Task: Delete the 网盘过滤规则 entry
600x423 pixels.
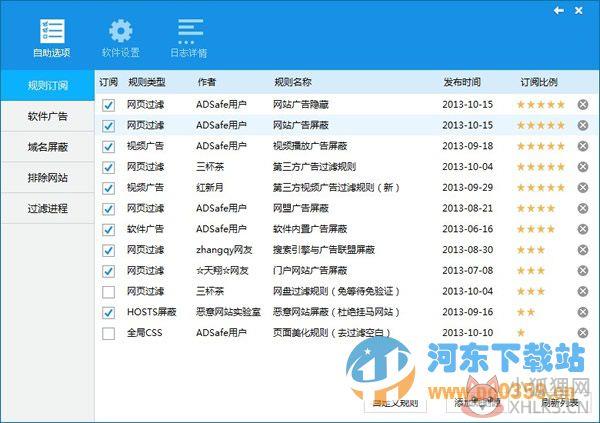Action: (x=583, y=291)
